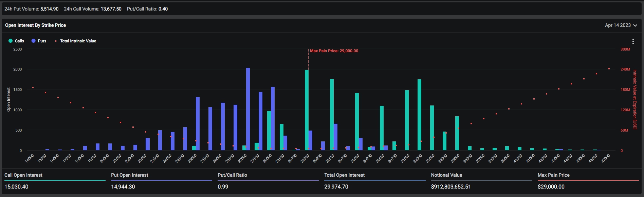Click the 24h Call Volume figure
This screenshot has height=197, width=644.
point(111,9)
